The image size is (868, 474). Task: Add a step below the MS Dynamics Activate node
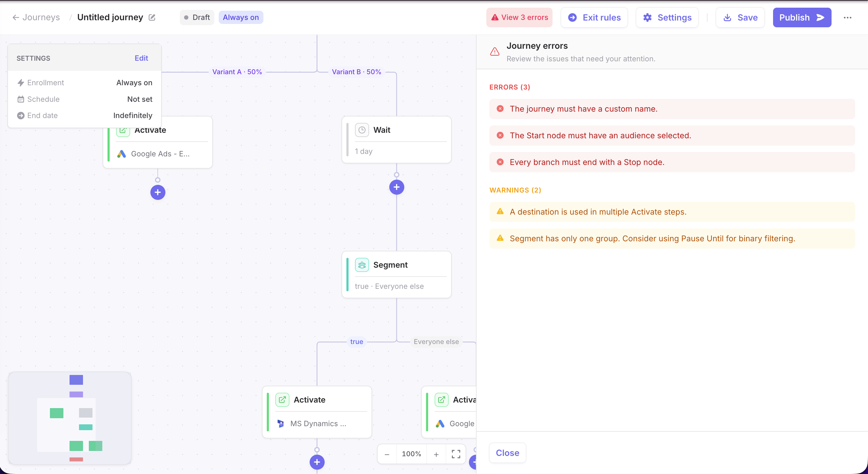pos(317,462)
